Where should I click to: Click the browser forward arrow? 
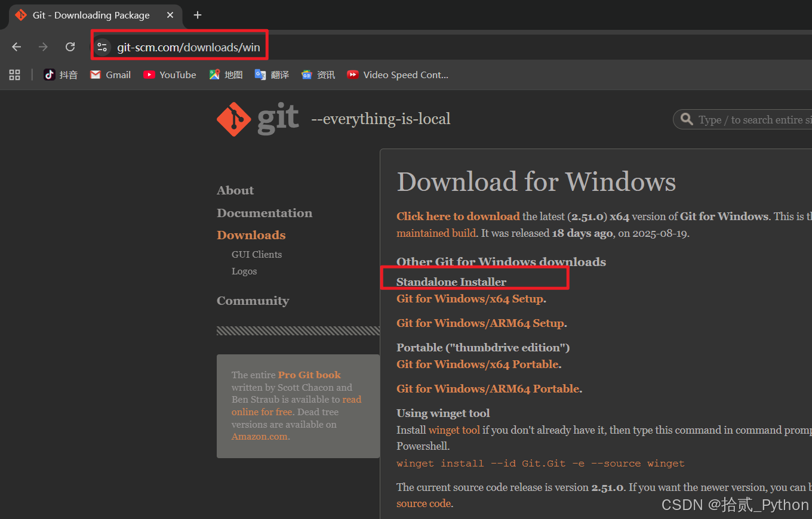(43, 47)
